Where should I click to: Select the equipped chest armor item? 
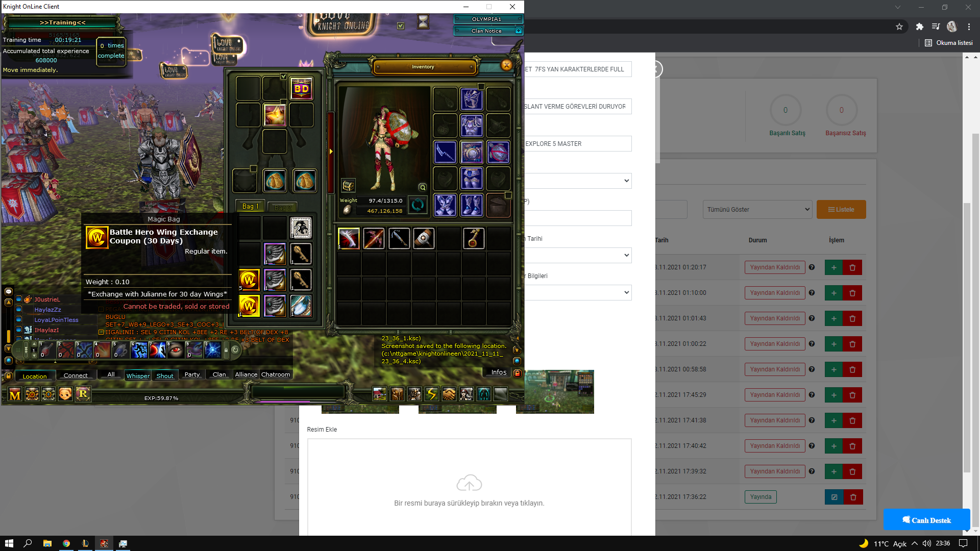click(472, 125)
